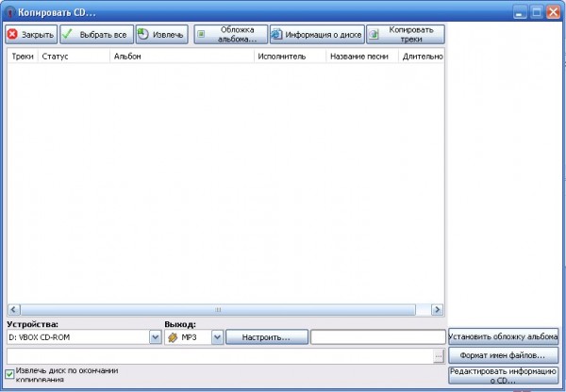Browse output folder with the ... button
Image resolution: width=566 pixels, height=392 pixels.
point(439,356)
